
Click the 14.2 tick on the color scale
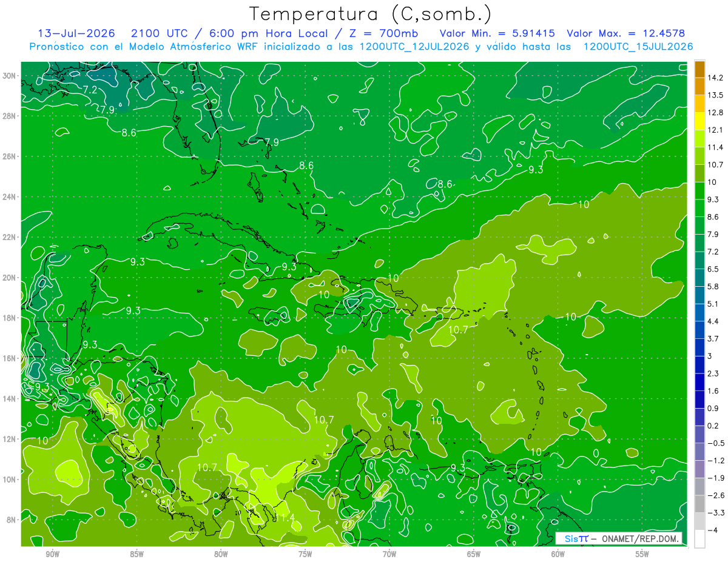pyautogui.click(x=716, y=78)
